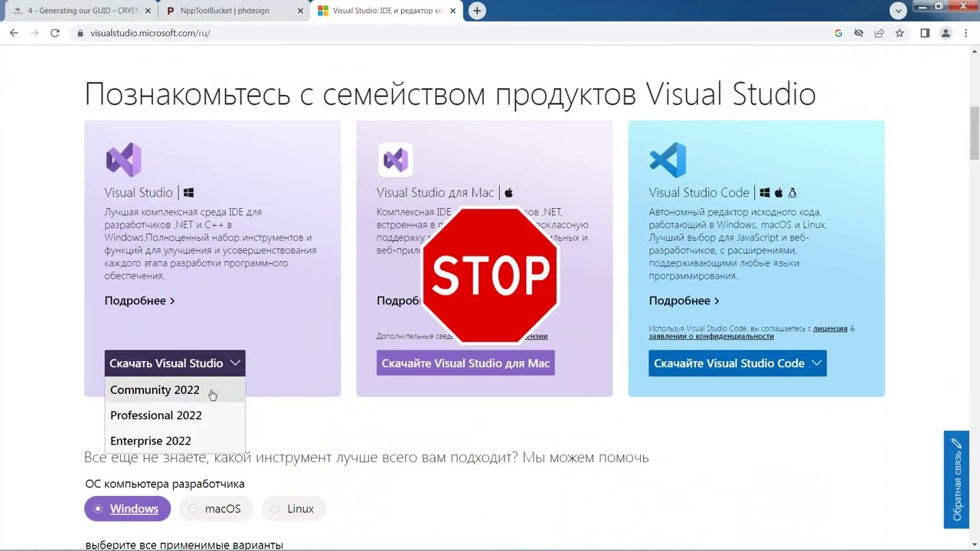The width and height of the screenshot is (980, 551).
Task: Click the Visual Studio for Mac logo
Action: [395, 160]
